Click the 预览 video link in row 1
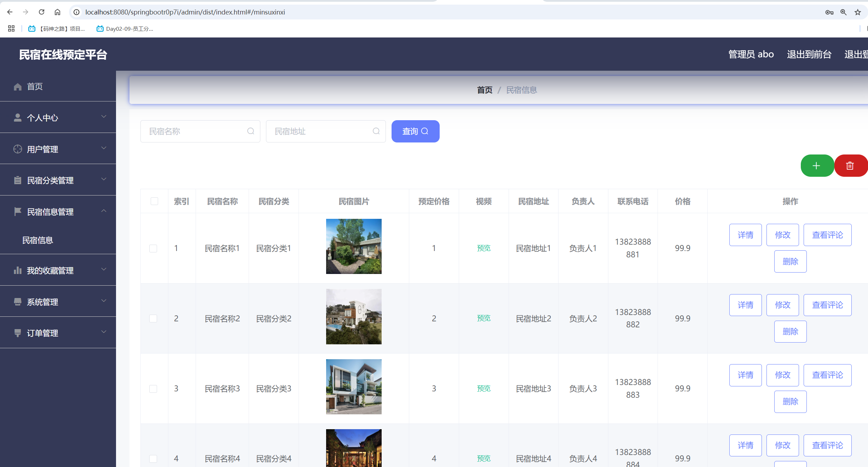This screenshot has height=467, width=868. coord(484,248)
